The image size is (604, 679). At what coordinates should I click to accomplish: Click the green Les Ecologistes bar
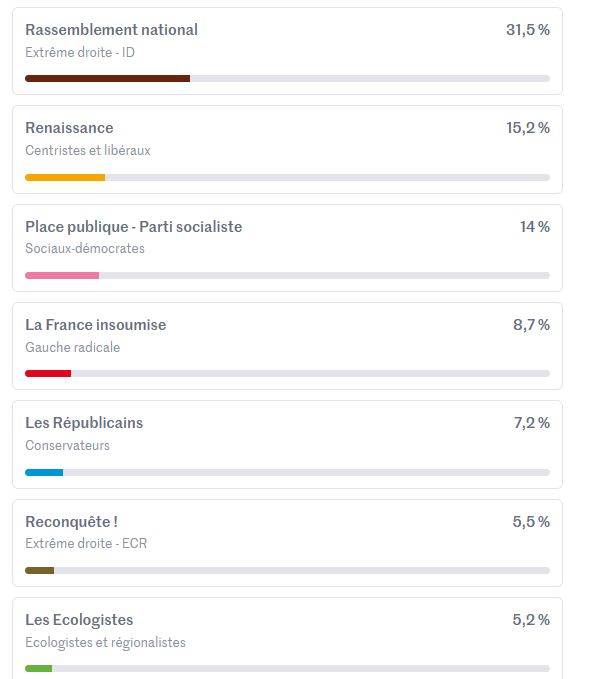[39, 668]
